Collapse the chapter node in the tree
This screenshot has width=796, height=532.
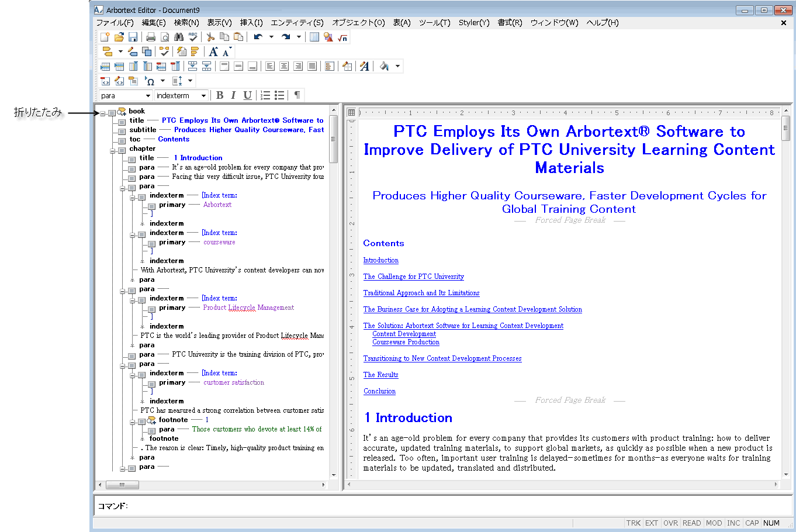coord(113,150)
